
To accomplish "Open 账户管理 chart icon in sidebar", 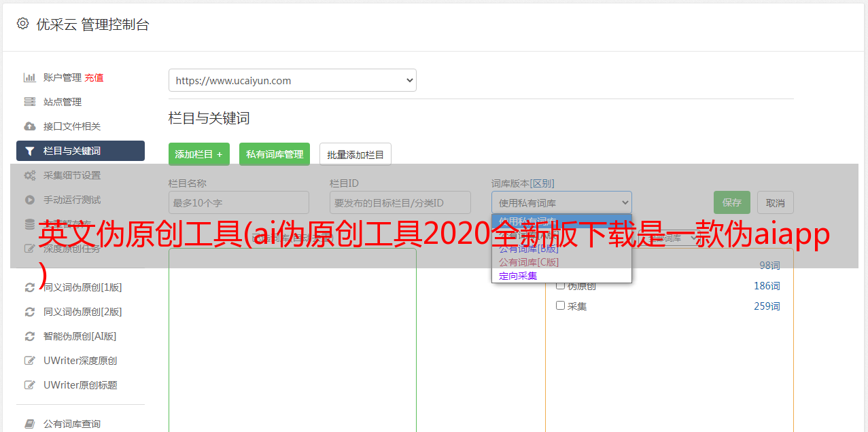I will [30, 77].
